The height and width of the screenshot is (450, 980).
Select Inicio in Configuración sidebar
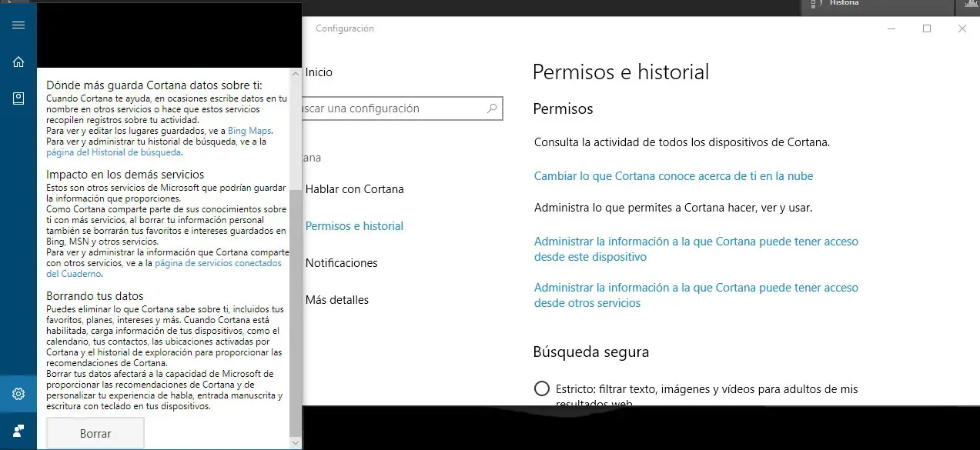319,72
